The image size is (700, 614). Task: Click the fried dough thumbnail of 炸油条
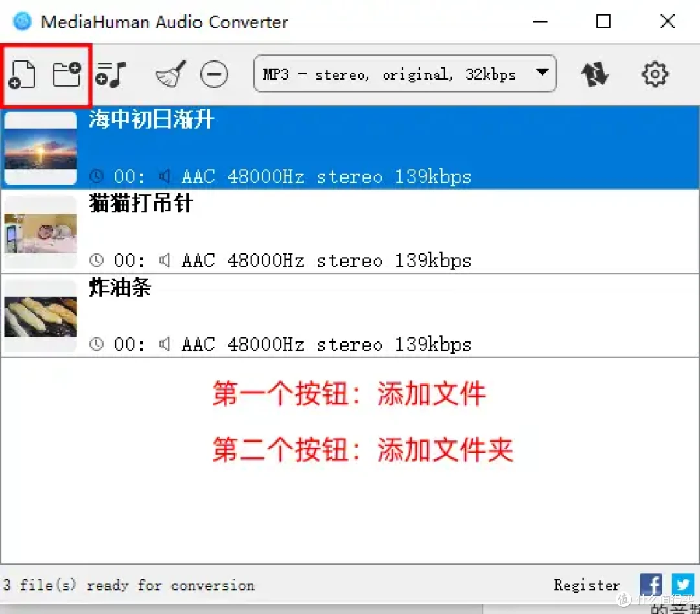(41, 315)
